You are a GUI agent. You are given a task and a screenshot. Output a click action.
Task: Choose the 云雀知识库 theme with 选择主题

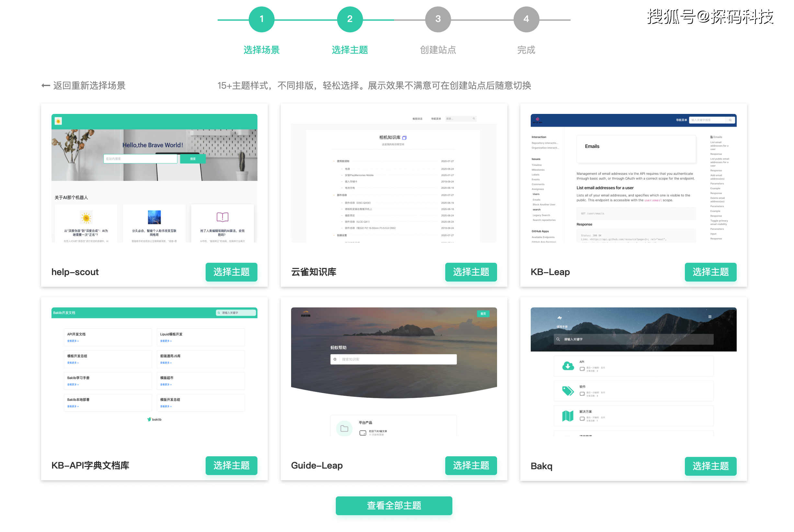coord(471,272)
